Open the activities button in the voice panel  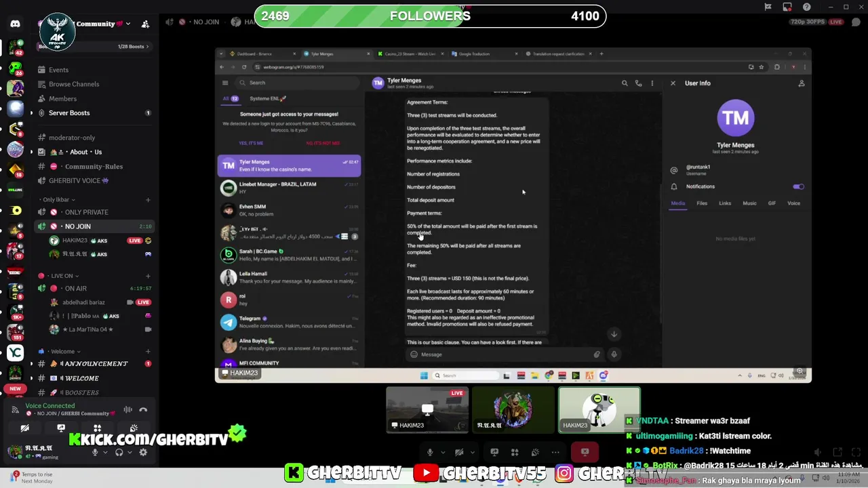(x=98, y=428)
